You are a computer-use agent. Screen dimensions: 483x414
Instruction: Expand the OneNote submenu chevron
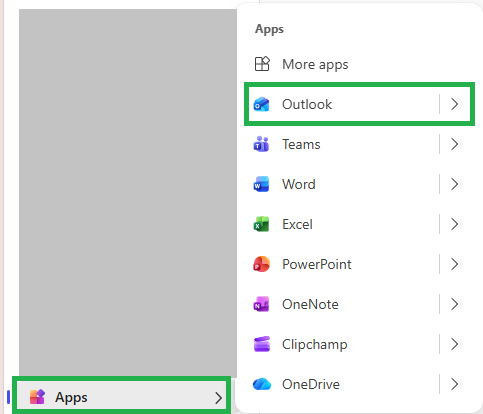coord(455,304)
